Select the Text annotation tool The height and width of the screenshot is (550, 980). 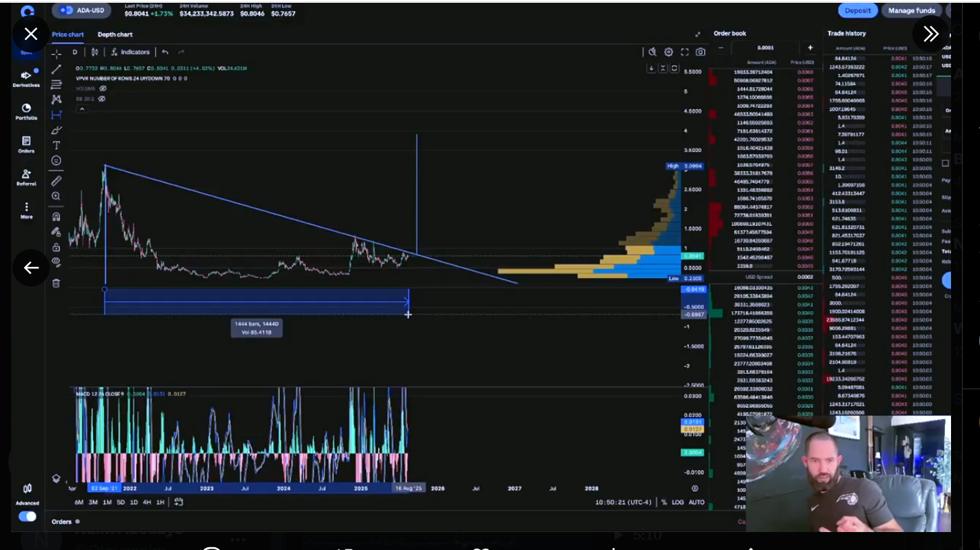57,145
